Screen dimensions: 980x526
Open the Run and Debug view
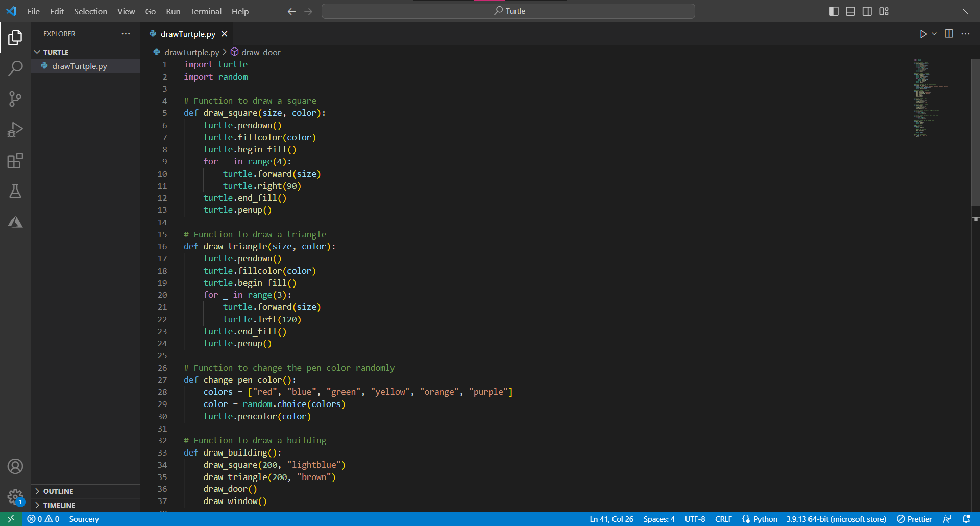point(15,130)
